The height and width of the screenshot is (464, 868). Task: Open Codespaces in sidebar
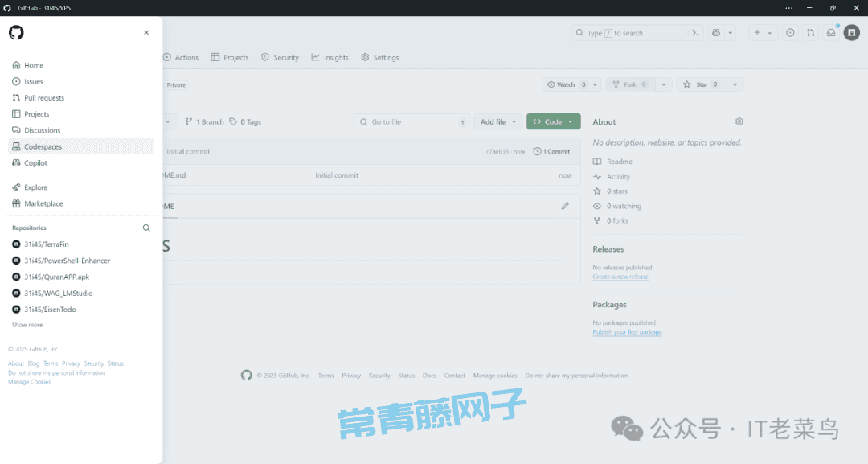(81, 146)
